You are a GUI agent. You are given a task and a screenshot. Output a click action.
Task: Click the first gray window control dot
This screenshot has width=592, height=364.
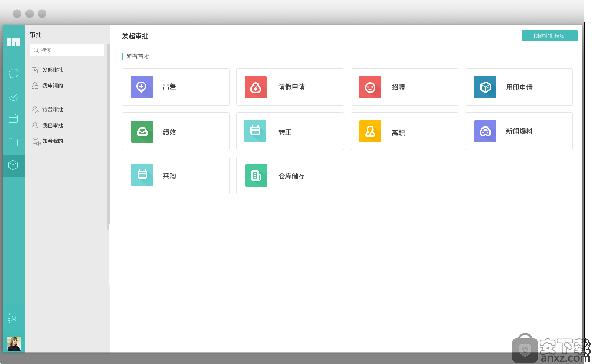(x=17, y=14)
